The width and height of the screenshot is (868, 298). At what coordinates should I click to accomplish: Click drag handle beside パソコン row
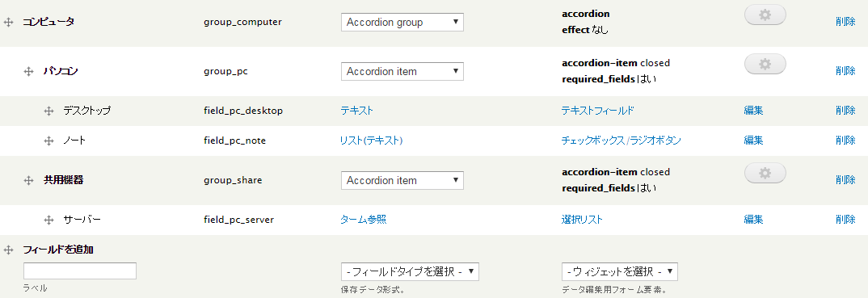[x=29, y=71]
